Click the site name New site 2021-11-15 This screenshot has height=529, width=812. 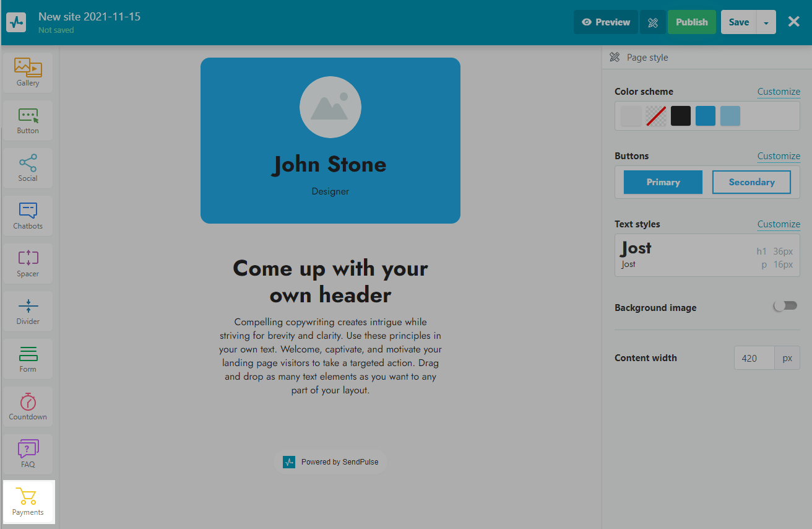(89, 17)
